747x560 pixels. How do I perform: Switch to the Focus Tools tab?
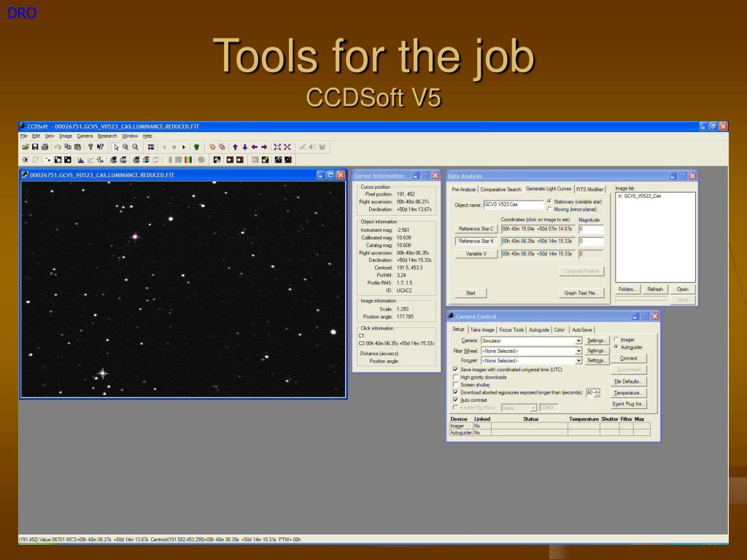pyautogui.click(x=511, y=330)
